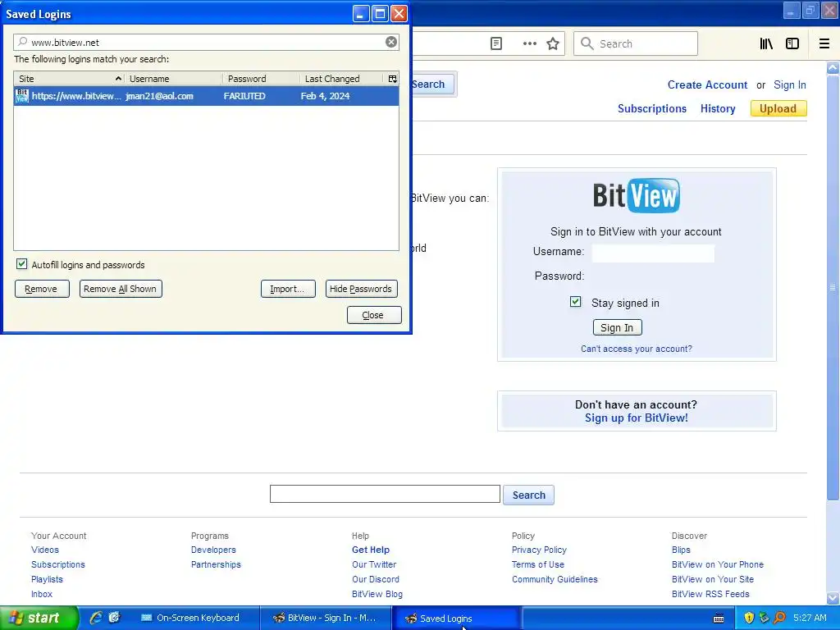Click the Upload button on BitView page
This screenshot has width=840, height=630.
(x=778, y=108)
